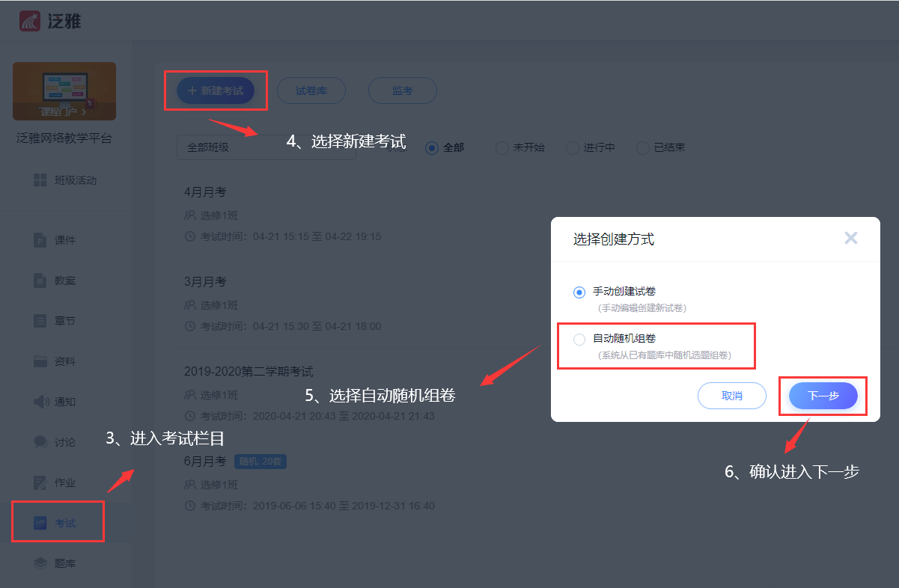Click the 教案 sidebar icon
Viewport: 899px width, 588px height.
pos(40,281)
